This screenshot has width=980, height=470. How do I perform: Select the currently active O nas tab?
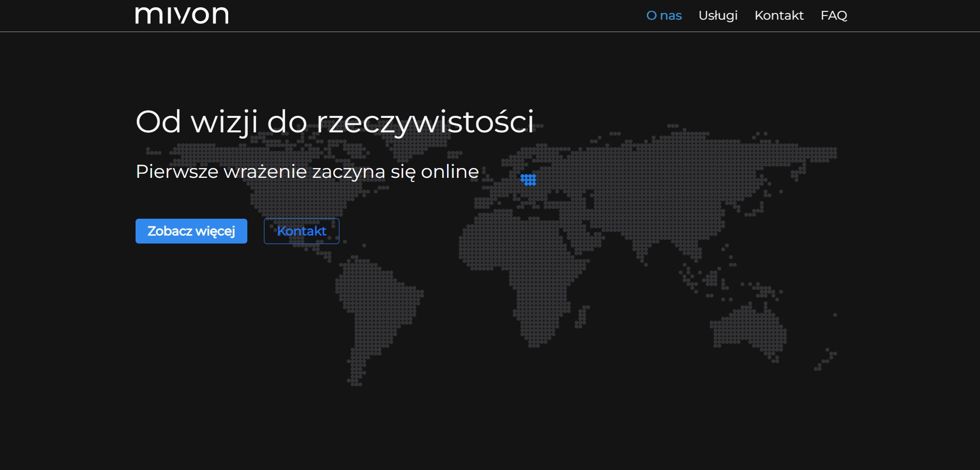(x=663, y=16)
